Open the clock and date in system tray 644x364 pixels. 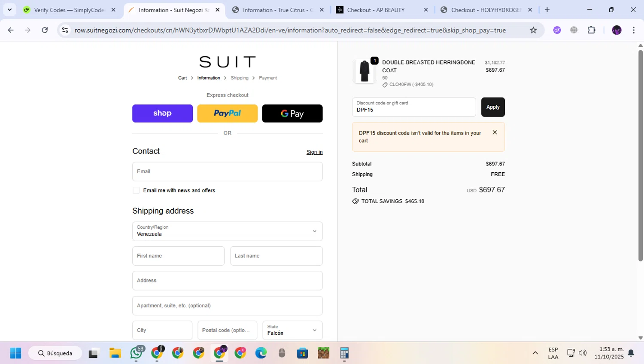(x=609, y=353)
